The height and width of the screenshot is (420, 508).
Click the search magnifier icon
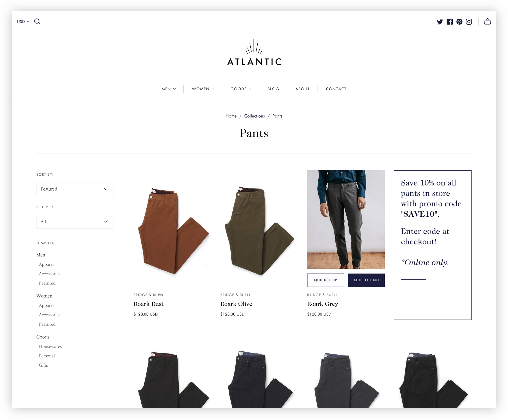click(x=38, y=22)
